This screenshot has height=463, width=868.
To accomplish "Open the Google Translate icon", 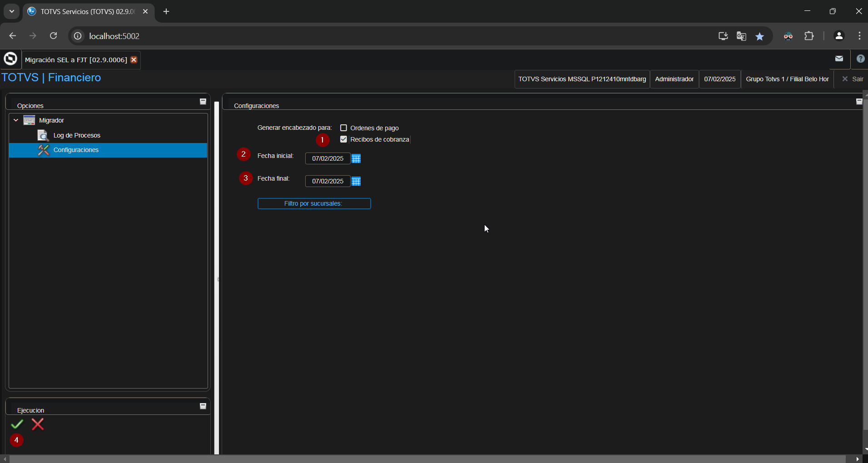I will click(741, 36).
